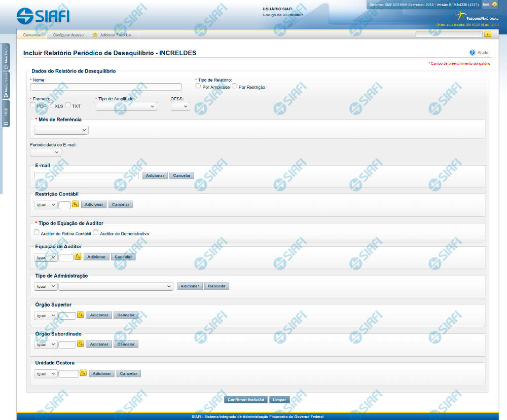507x420 pixels.
Task: Open the Meu Menu side panel tab
Action: click(x=6, y=57)
